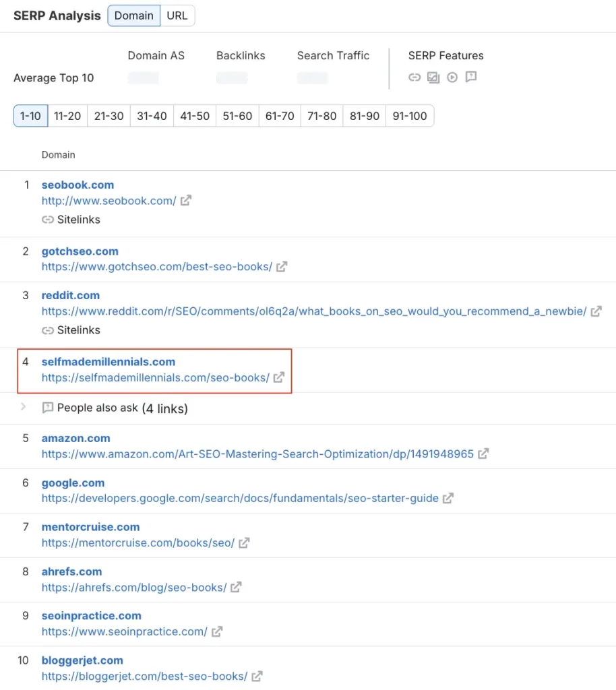Image resolution: width=616 pixels, height=690 pixels.
Task: Click the People also ask feature icon
Action: (x=470, y=77)
